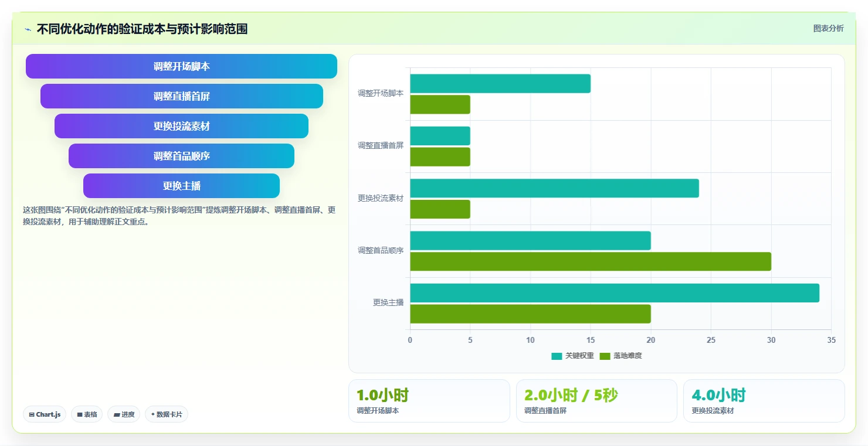Click the x-axis tick value 35
This screenshot has height=446, width=868.
pyautogui.click(x=831, y=341)
